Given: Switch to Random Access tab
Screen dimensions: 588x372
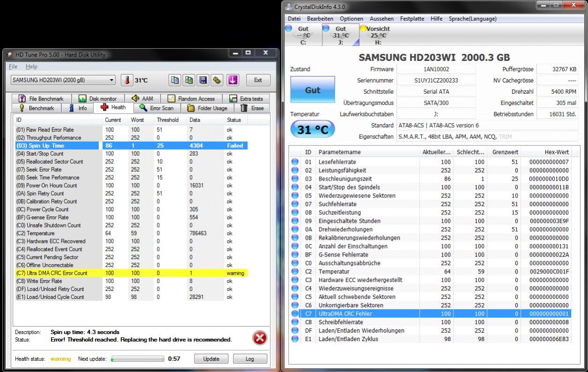Looking at the screenshot, I should pos(191,99).
